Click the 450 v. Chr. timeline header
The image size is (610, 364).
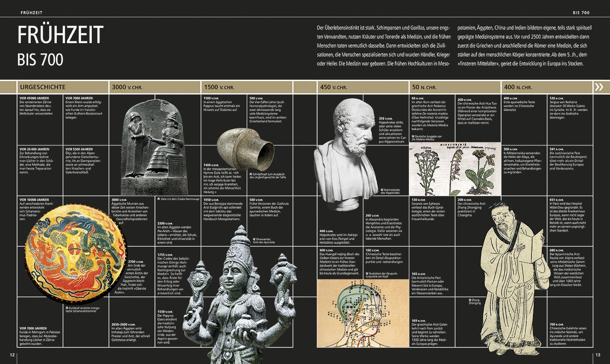pyautogui.click(x=333, y=87)
